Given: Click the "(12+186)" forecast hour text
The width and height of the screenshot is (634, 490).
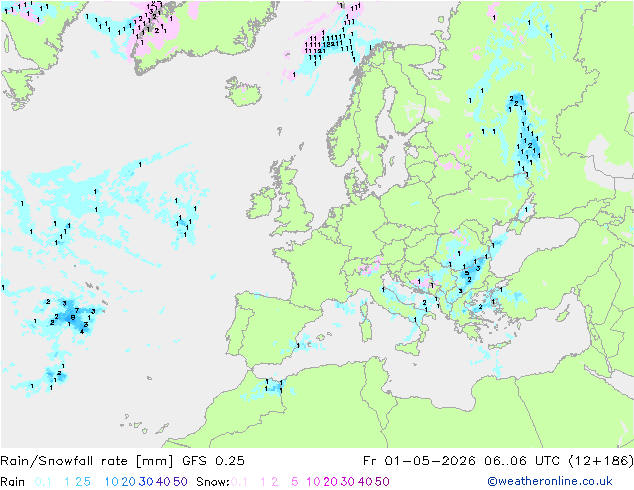Looking at the screenshot, I should [601, 461].
